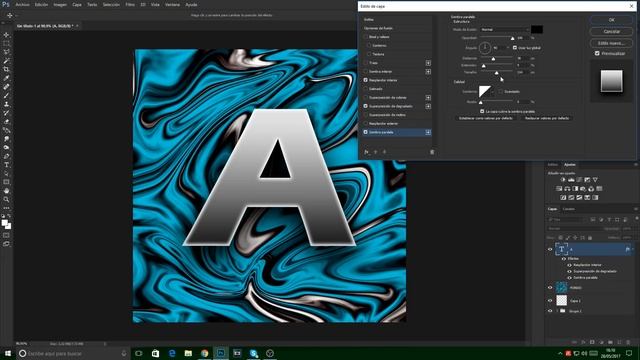Click the trash icon in style list
Viewport: 640px width, 360px height.
(432, 152)
